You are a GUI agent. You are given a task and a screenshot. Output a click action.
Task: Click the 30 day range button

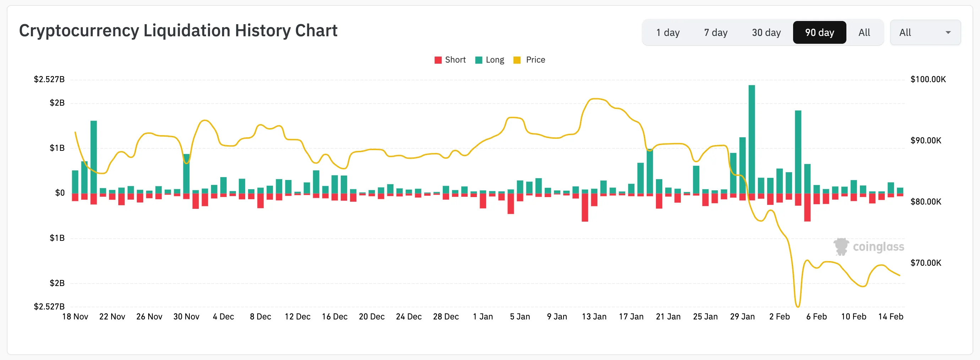click(766, 32)
